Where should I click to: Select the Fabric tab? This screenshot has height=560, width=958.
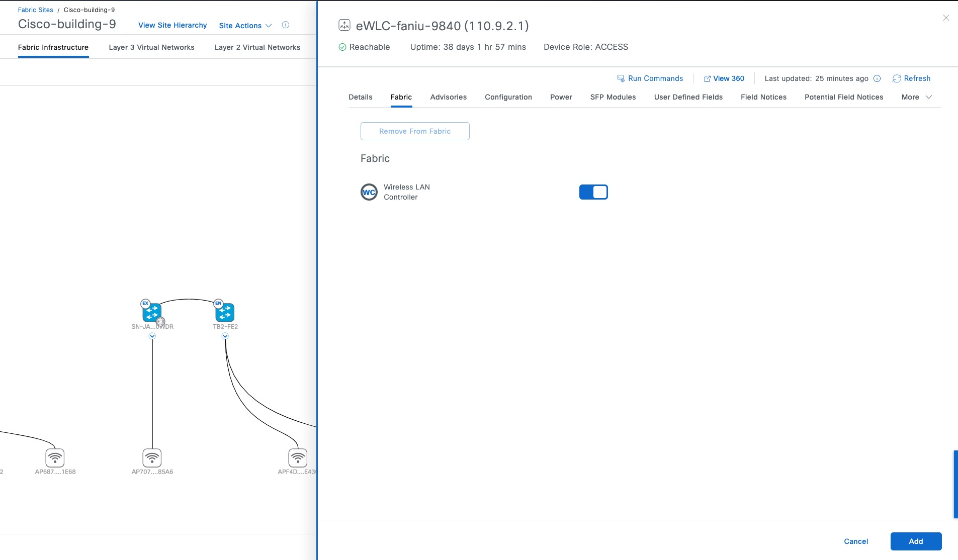401,97
